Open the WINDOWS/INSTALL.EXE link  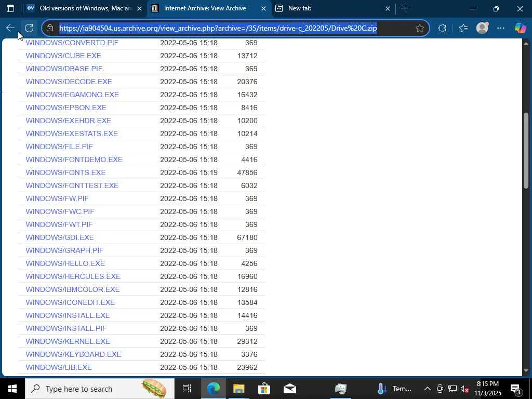point(68,315)
